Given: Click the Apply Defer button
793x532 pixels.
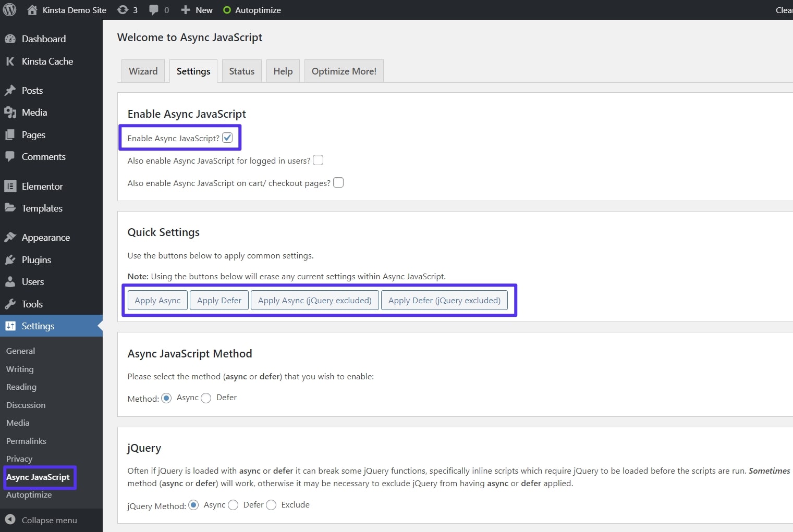Looking at the screenshot, I should pyautogui.click(x=218, y=300).
